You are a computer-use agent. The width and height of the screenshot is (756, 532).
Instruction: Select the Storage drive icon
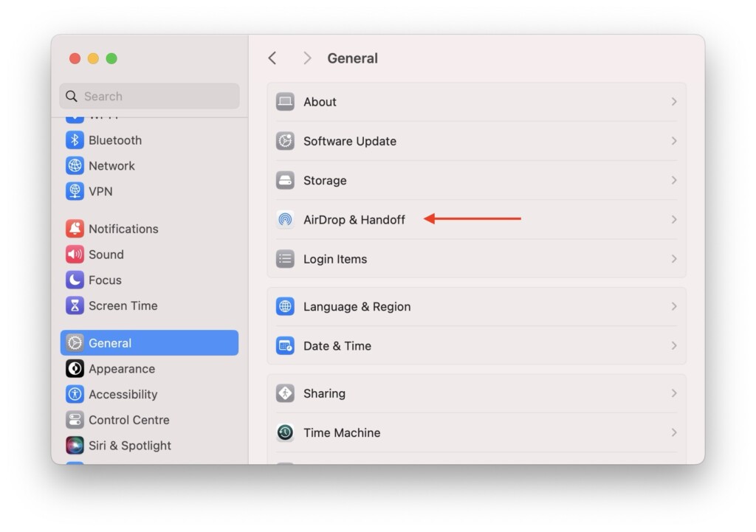285,180
